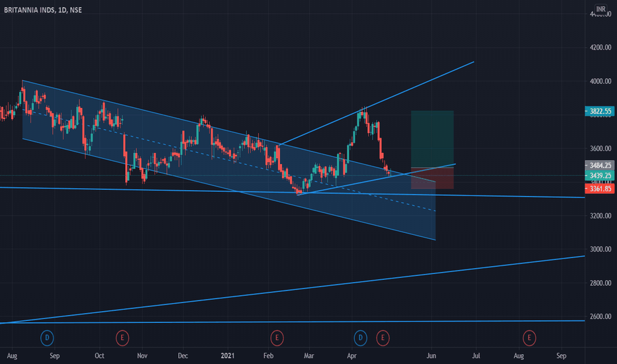Select the 3822.55 blue price label
The height and width of the screenshot is (364, 617).
(600, 111)
